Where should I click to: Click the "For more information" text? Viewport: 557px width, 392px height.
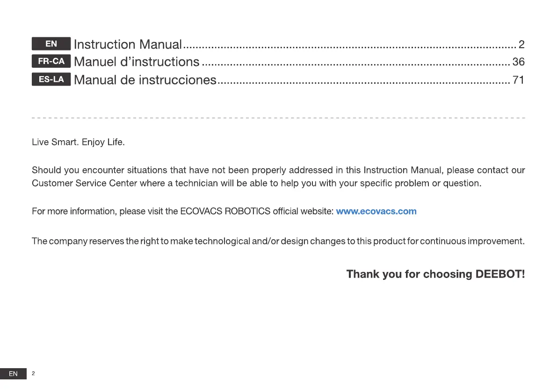(x=182, y=211)
